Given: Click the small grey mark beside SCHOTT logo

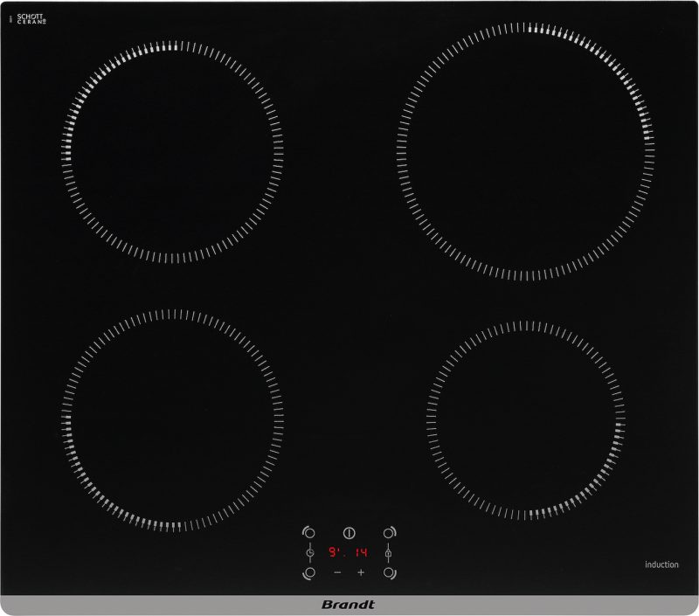Looking at the screenshot, I should coord(11,18).
